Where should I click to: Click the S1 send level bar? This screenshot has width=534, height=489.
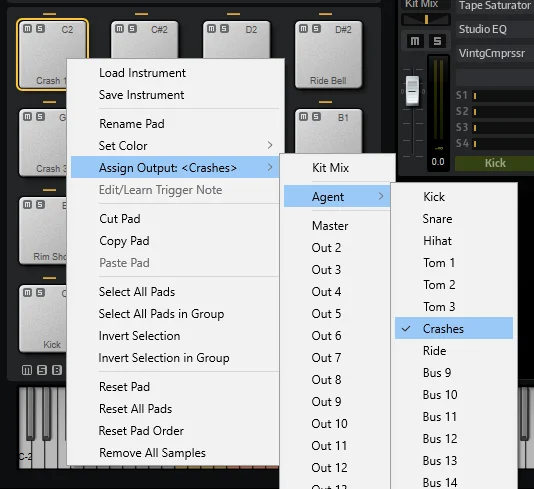click(x=503, y=96)
